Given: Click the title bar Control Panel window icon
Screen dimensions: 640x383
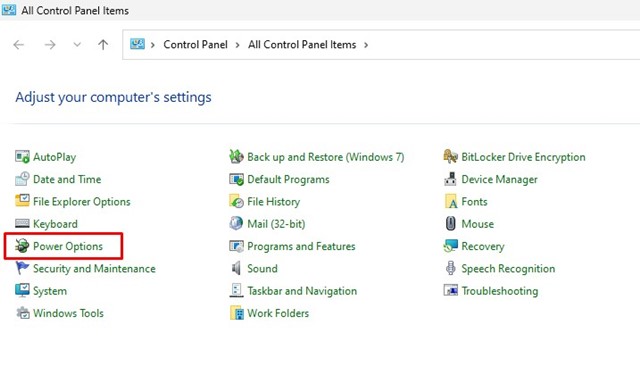Looking at the screenshot, I should [x=9, y=10].
